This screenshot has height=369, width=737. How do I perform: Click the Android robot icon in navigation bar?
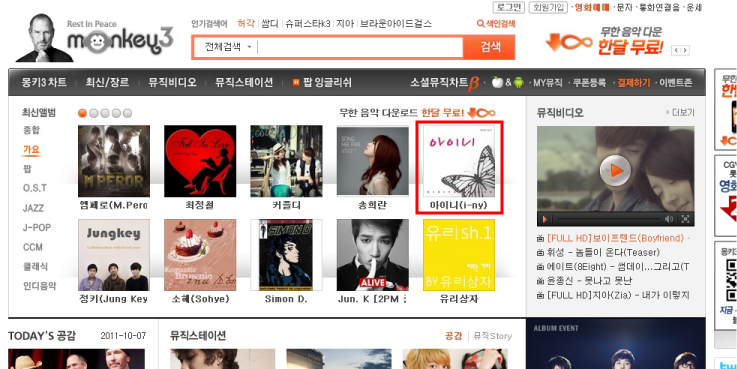[x=518, y=83]
